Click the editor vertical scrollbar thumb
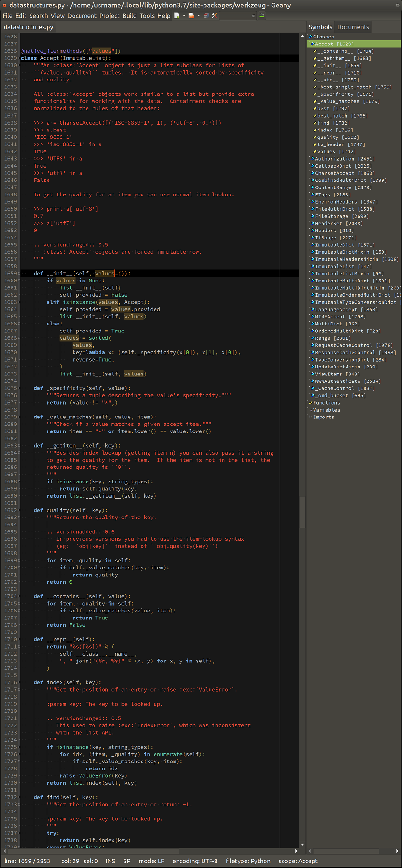Image resolution: width=402 pixels, height=868 pixels. click(303, 512)
